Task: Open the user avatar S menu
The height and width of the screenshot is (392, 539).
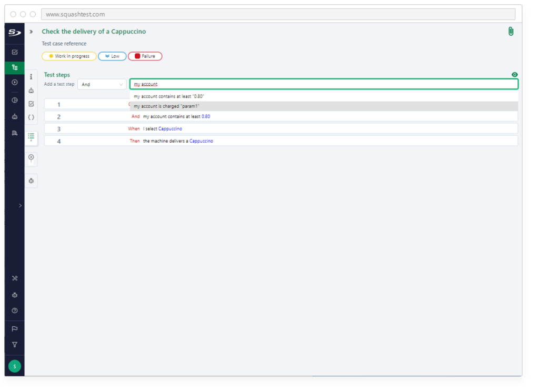Action: [x=14, y=366]
